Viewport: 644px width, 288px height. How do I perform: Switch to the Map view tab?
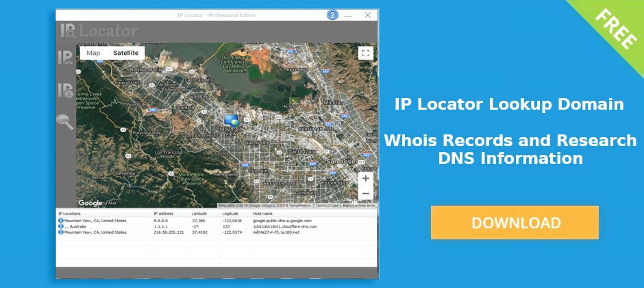[93, 53]
